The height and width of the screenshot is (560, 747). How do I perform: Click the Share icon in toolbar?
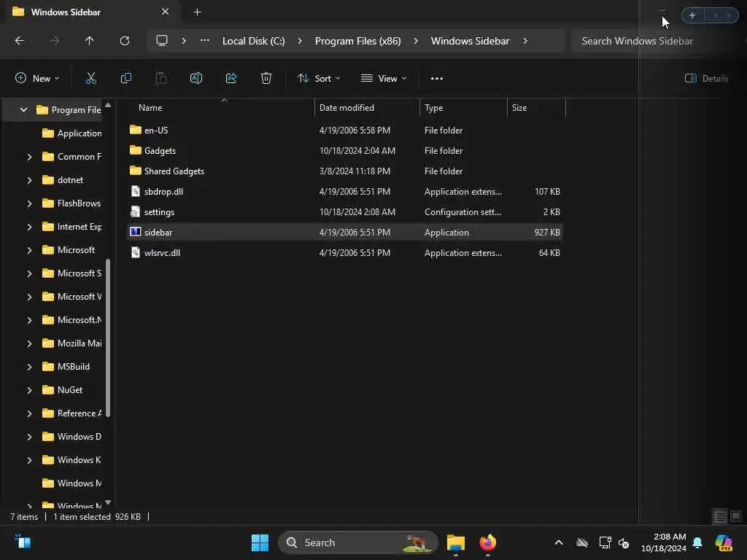231,78
